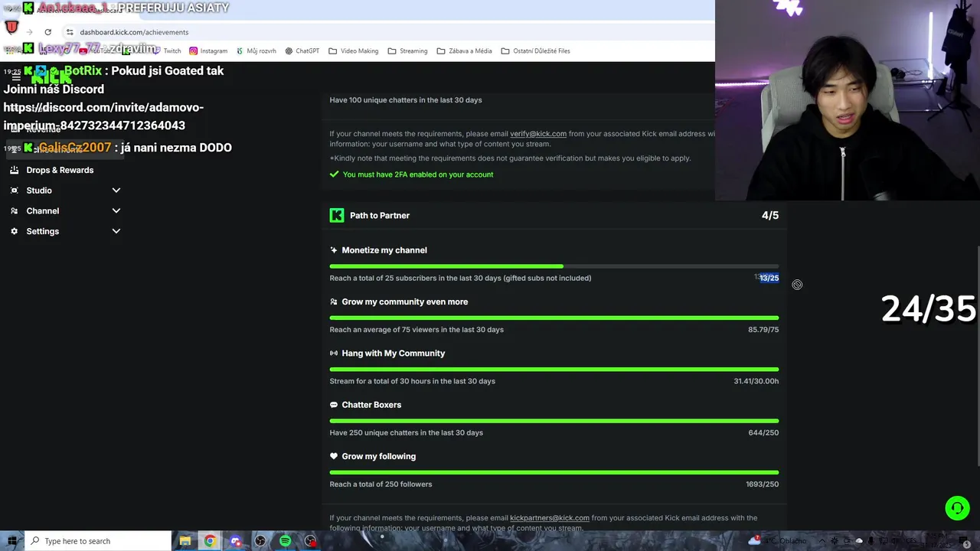Click the verify@kick.com email link
Screen dimensions: 980x551
tap(538, 134)
